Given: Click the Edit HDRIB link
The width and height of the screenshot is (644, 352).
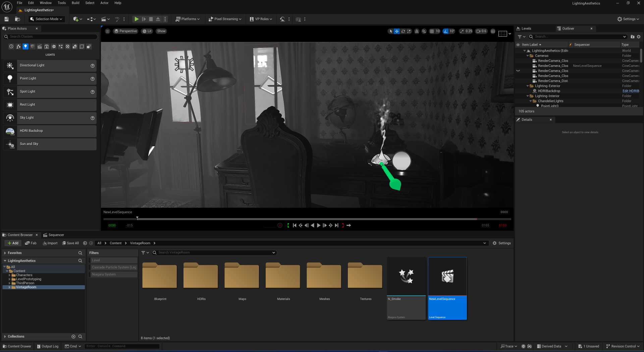Looking at the screenshot, I should pyautogui.click(x=631, y=91).
